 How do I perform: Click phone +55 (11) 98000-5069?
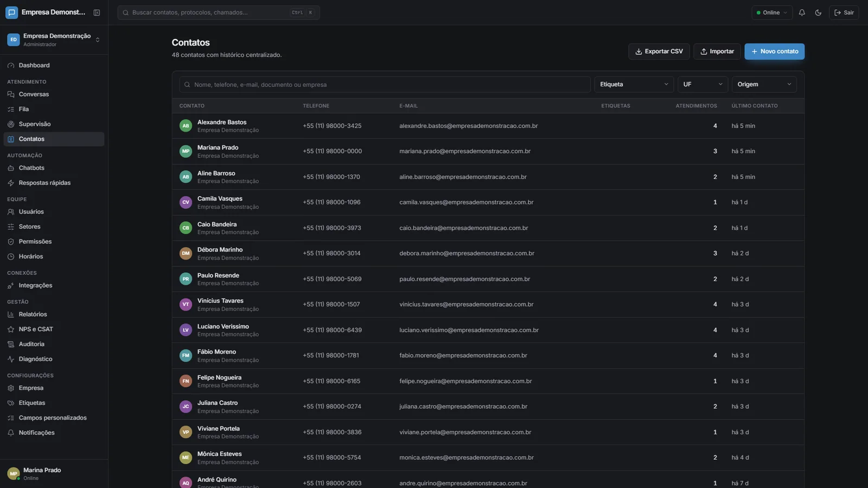(x=332, y=279)
